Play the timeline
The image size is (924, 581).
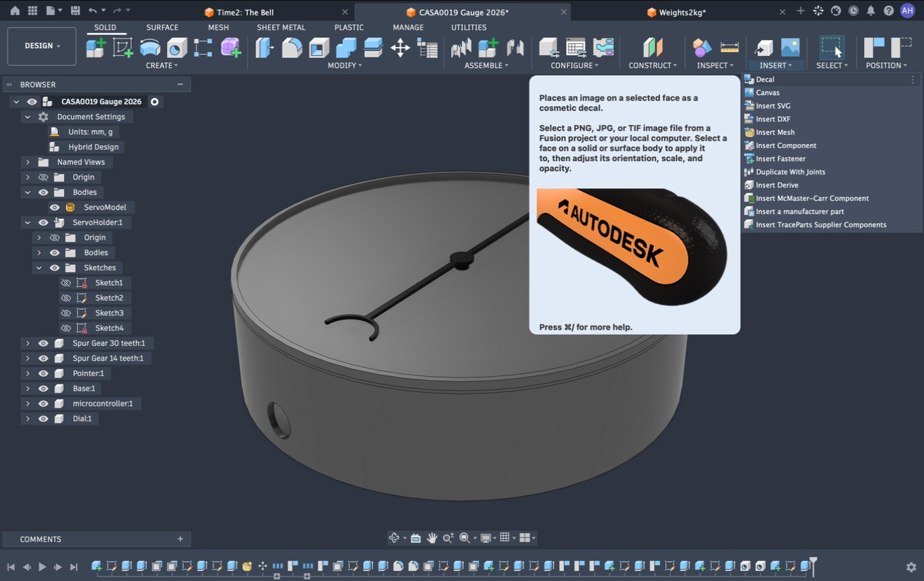point(42,567)
